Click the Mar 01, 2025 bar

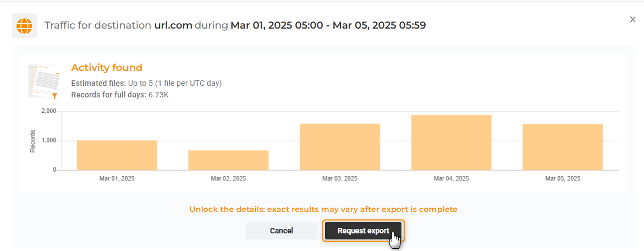point(117,155)
